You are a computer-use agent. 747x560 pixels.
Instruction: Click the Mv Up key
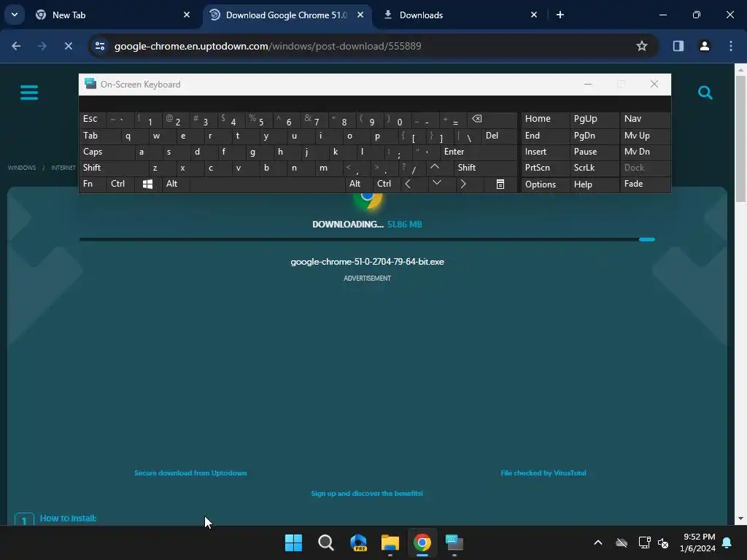pos(645,136)
